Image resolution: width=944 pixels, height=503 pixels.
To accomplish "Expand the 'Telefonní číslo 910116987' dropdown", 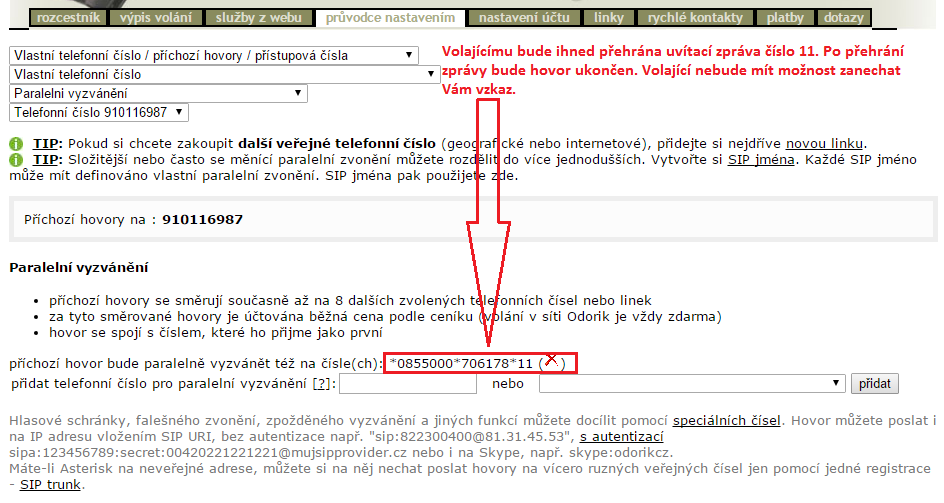I will pos(98,112).
